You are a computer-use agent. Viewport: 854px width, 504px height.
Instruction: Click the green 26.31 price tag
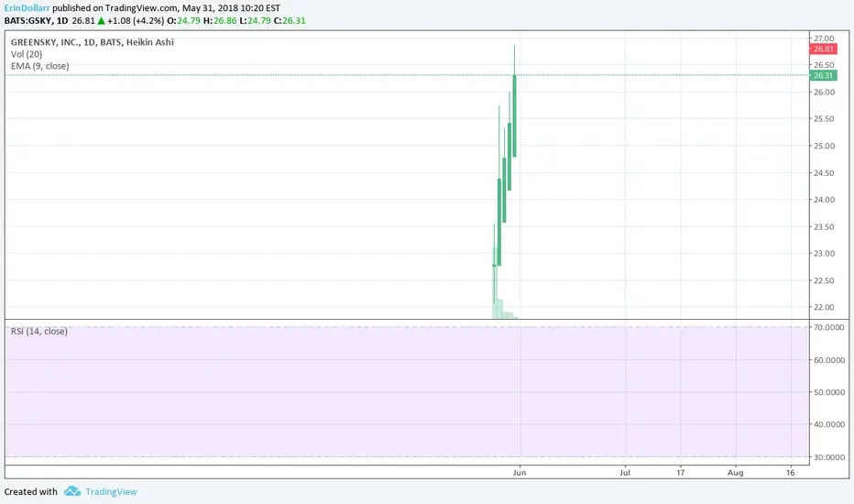tap(823, 75)
